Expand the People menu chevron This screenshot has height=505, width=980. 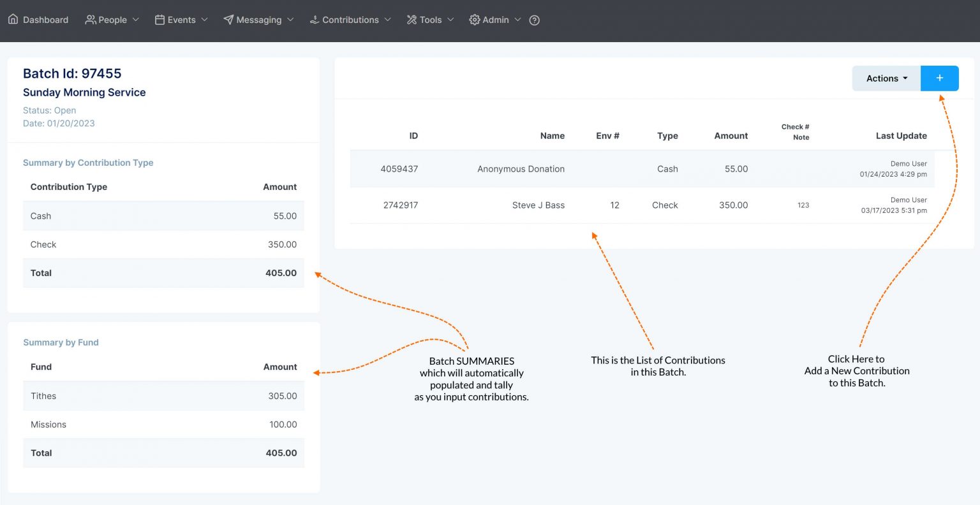[x=135, y=20]
